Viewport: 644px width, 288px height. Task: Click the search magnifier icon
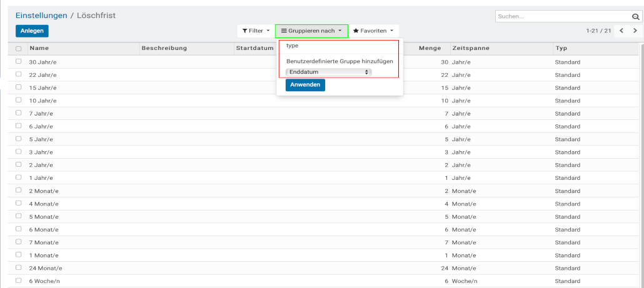[634, 17]
